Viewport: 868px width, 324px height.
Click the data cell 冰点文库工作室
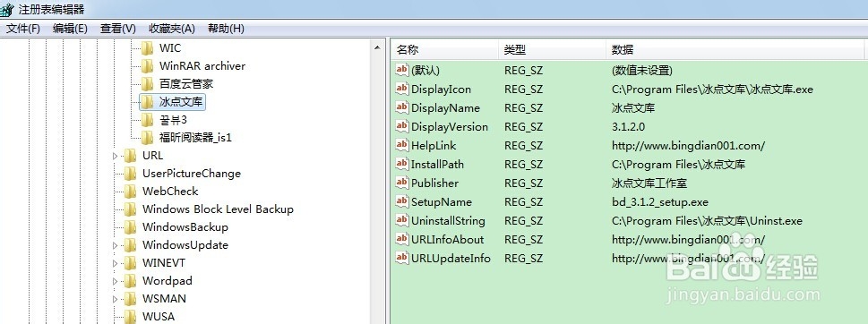[x=649, y=183]
